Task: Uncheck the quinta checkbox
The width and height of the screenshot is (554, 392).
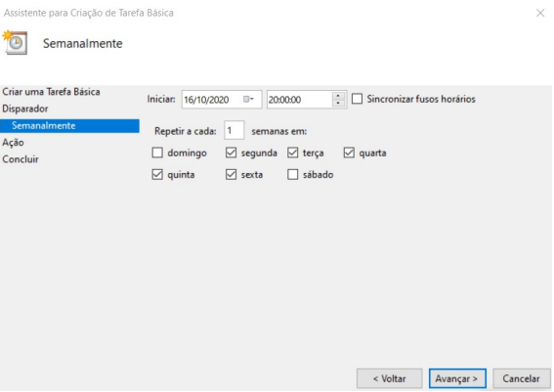Action: click(x=157, y=174)
